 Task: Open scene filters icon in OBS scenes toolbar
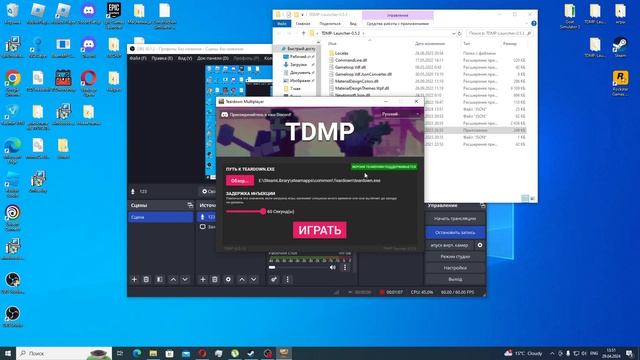(x=160, y=280)
